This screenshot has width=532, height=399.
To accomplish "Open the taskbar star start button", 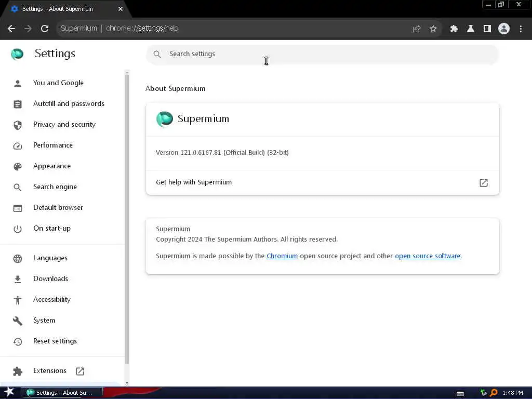I will tap(9, 392).
